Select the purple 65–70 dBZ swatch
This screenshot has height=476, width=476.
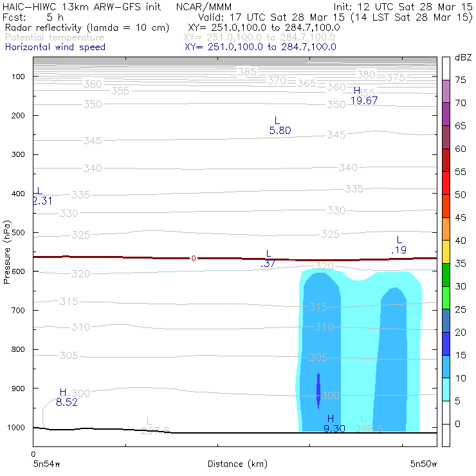pyautogui.click(x=446, y=114)
